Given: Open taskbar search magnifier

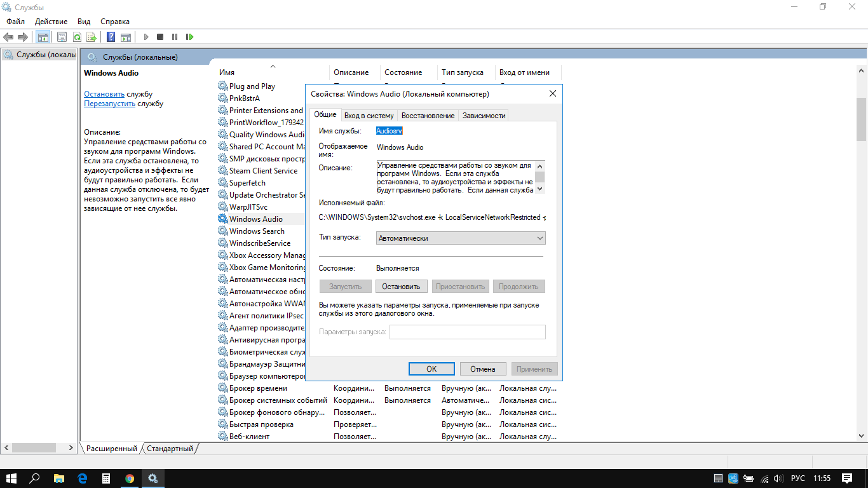Looking at the screenshot, I should (x=35, y=478).
